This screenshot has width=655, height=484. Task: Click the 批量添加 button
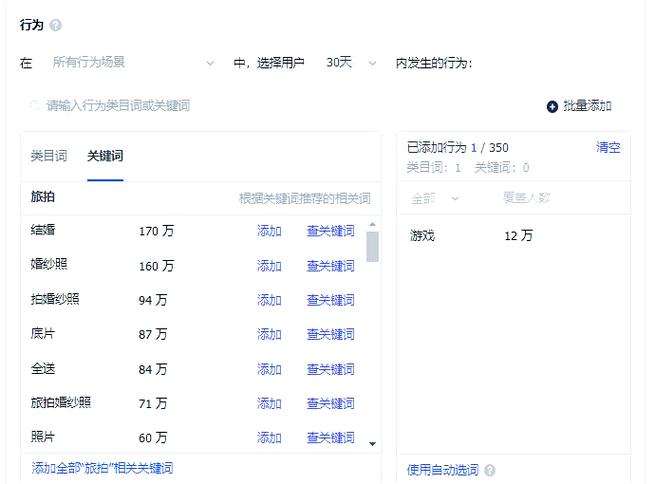click(579, 106)
